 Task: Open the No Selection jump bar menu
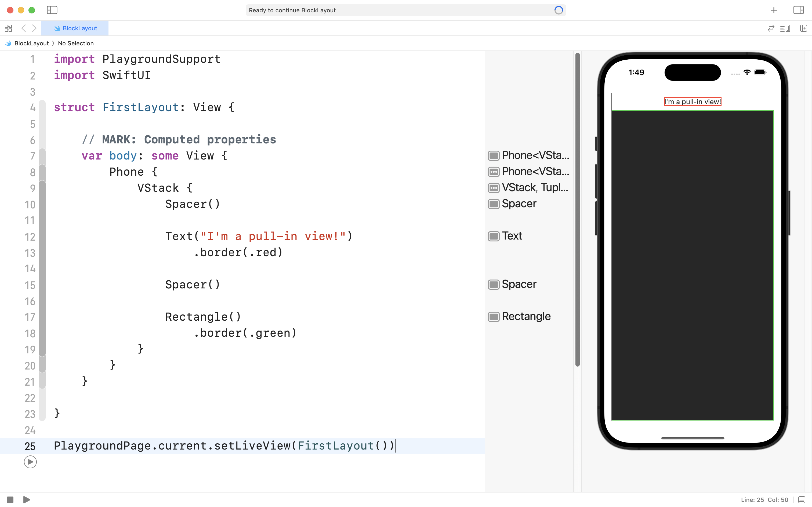[76, 43]
